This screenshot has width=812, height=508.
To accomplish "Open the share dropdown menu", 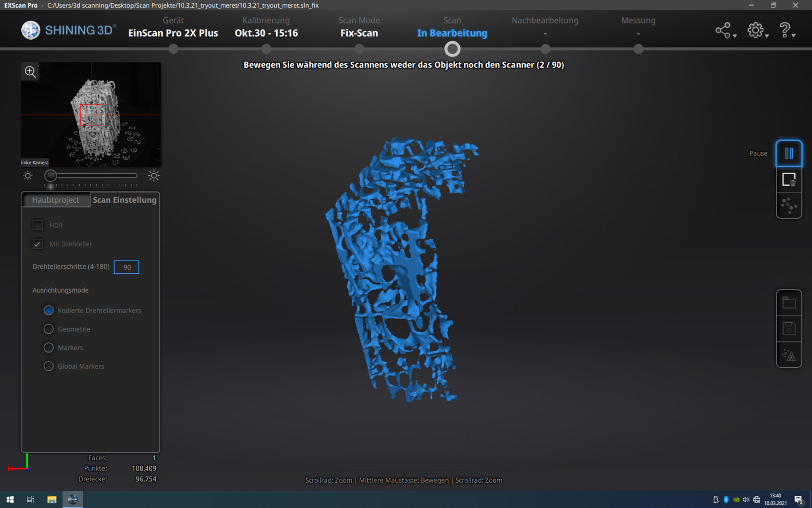I will click(725, 30).
